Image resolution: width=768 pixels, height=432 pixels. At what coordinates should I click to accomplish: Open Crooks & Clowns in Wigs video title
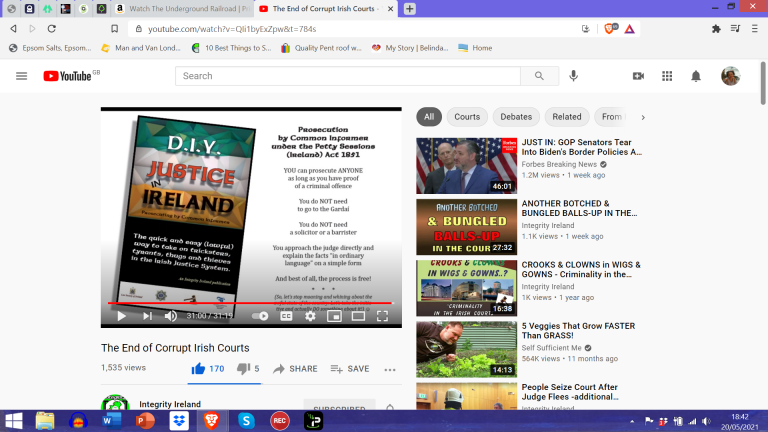pyautogui.click(x=581, y=269)
